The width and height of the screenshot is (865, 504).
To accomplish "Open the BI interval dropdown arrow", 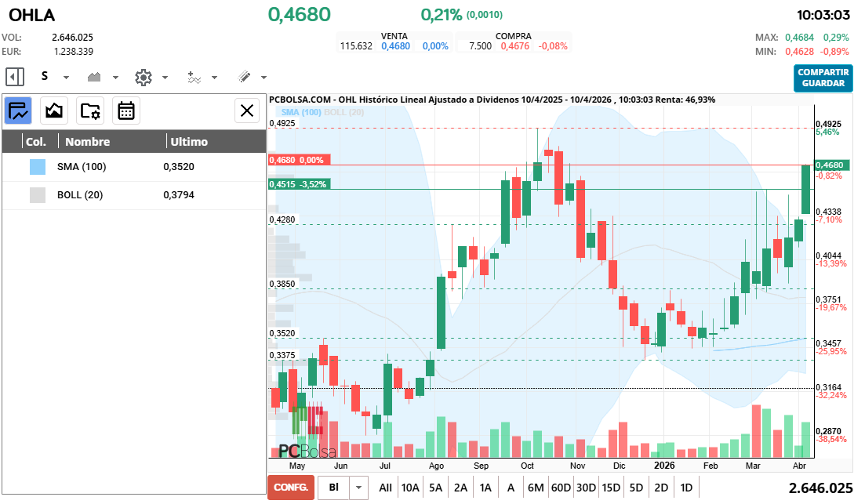I will 360,487.
